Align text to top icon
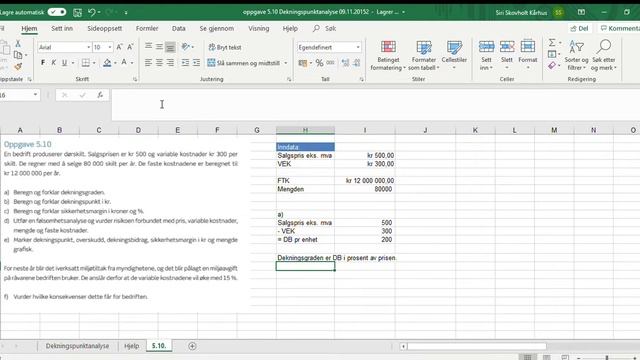This screenshot has height=360, width=640. (x=149, y=47)
